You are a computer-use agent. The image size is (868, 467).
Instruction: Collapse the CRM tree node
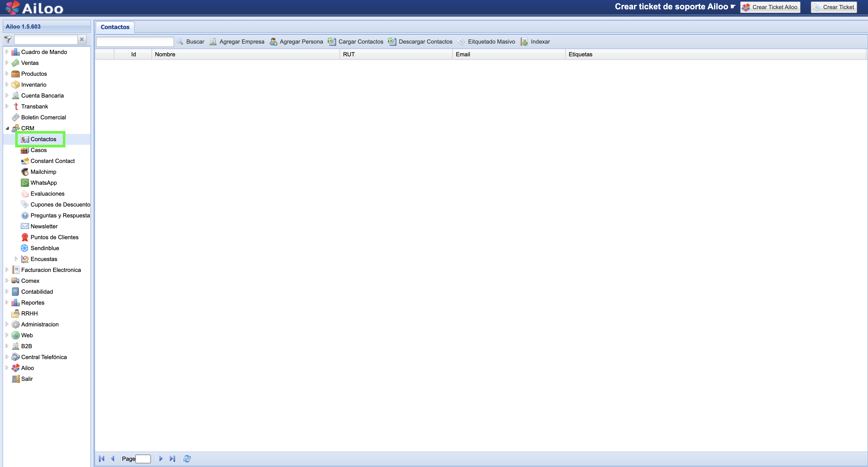coord(7,128)
